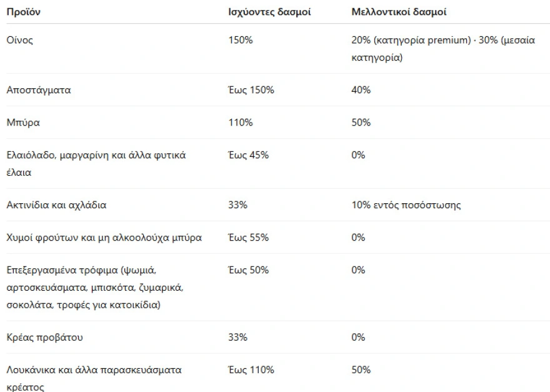Image resolution: width=550 pixels, height=392 pixels.
Task: Click the Έως 45% tariff cell
Action: click(x=249, y=155)
